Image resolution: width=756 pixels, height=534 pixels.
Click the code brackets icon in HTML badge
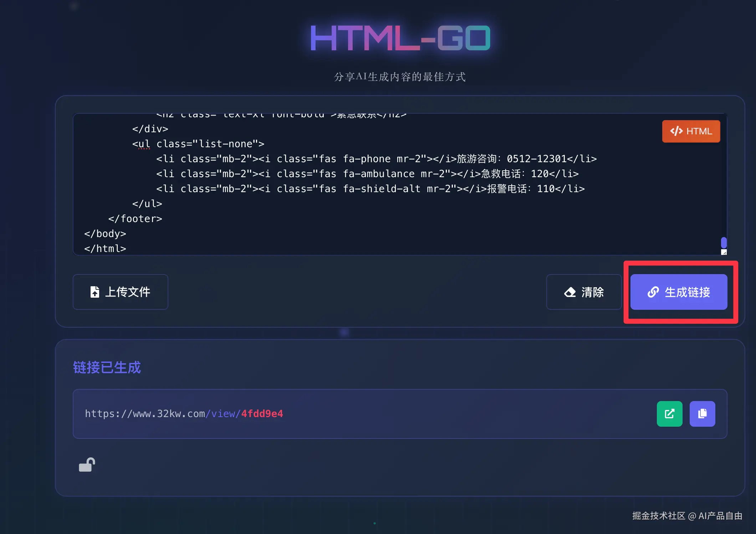coord(676,131)
